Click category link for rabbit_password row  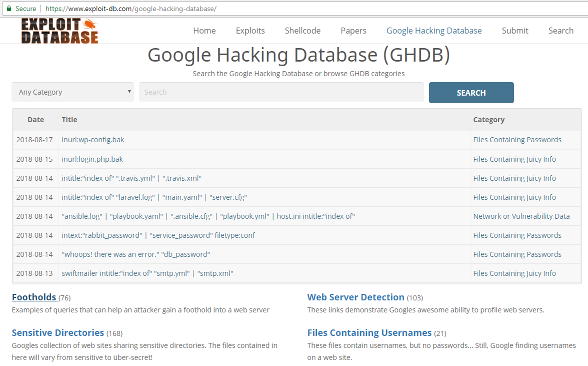tap(517, 235)
